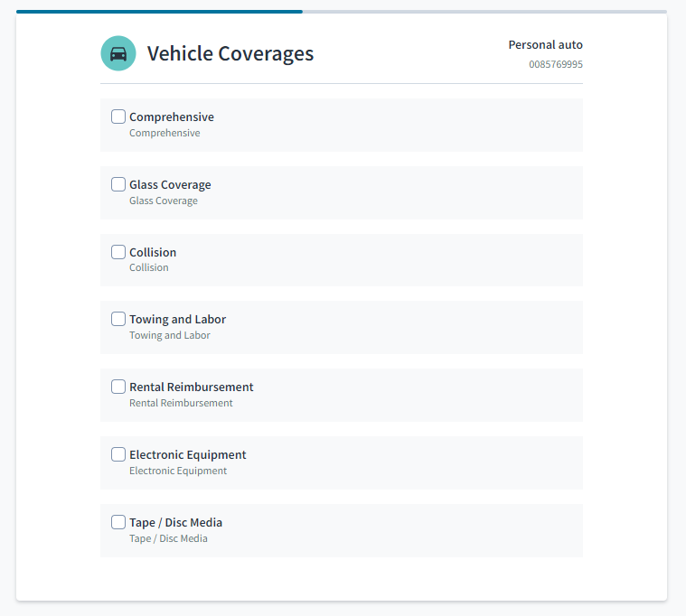686x616 pixels.
Task: Click the bold Comprehensive label
Action: tap(172, 117)
